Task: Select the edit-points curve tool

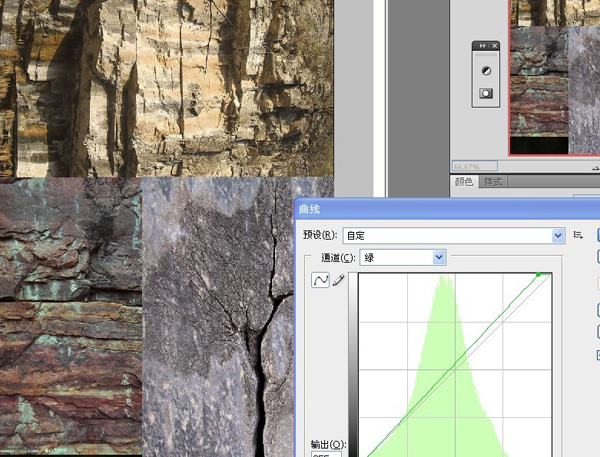Action: pyautogui.click(x=320, y=280)
